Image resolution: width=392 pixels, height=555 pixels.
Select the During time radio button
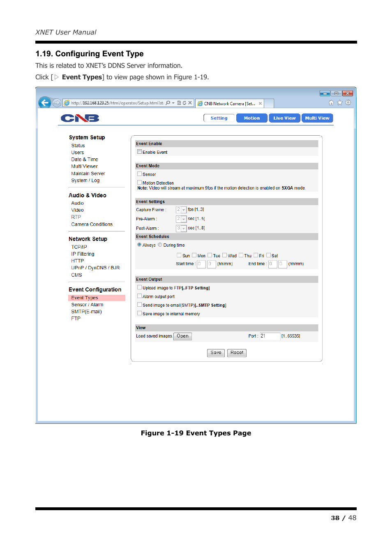tap(160, 245)
